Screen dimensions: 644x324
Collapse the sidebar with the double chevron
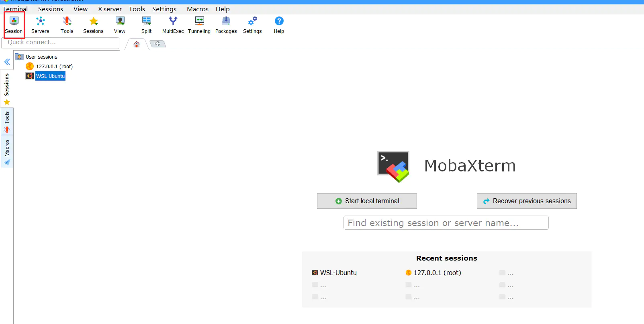(7, 62)
